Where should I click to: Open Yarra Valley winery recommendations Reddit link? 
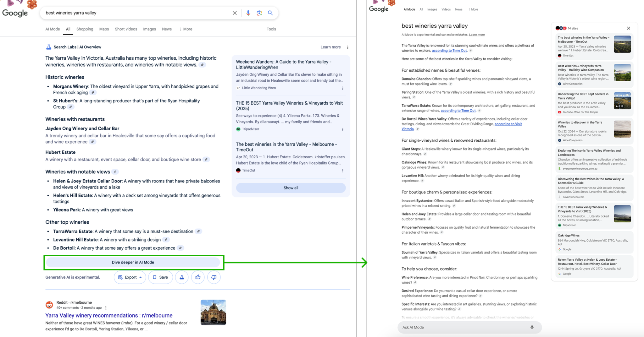109,315
